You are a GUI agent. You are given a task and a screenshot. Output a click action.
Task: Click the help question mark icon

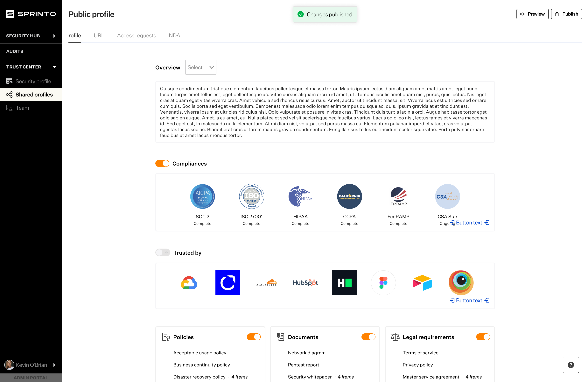tap(571, 365)
